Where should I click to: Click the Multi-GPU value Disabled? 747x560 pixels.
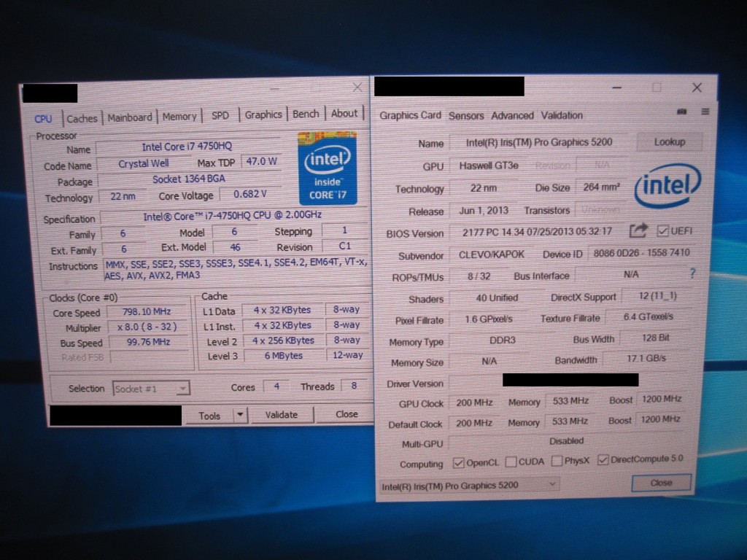click(x=566, y=441)
